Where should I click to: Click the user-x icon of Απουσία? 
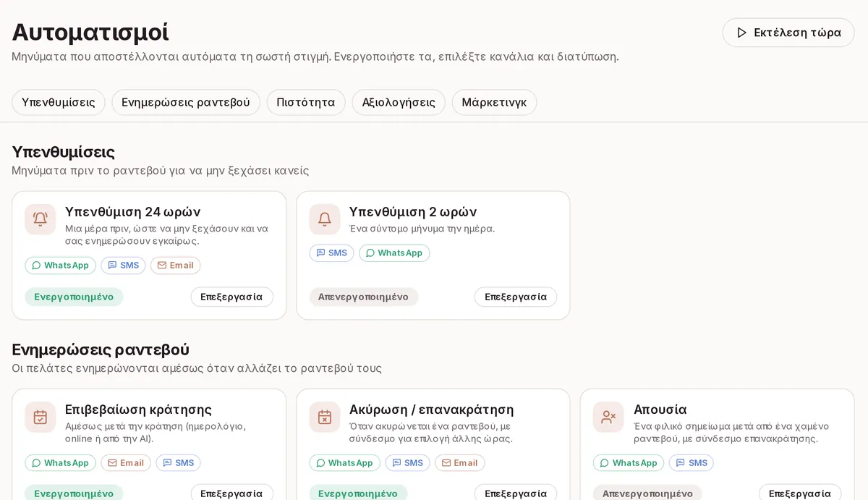coord(609,417)
